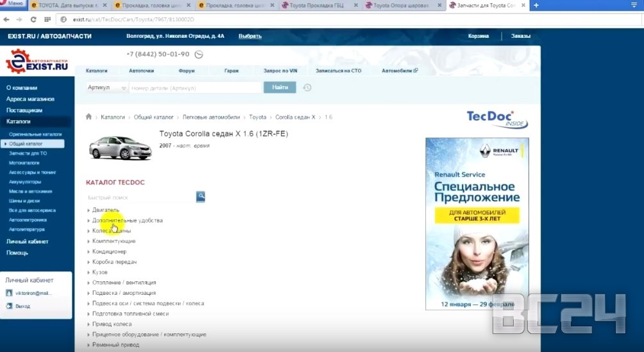Click the quick search magnifier icon
This screenshot has height=352, width=644.
click(x=200, y=197)
